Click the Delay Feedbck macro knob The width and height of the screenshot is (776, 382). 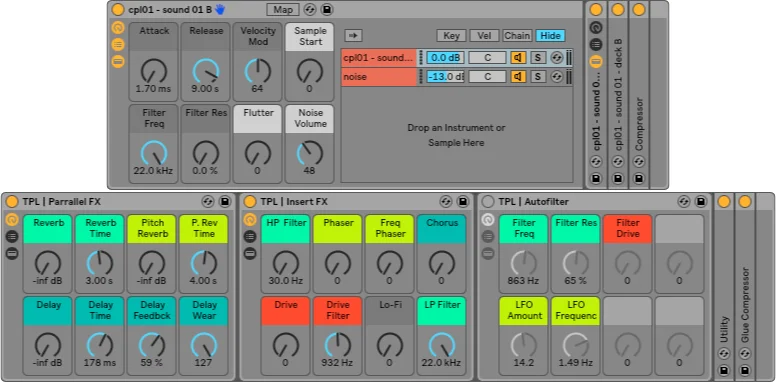point(151,345)
